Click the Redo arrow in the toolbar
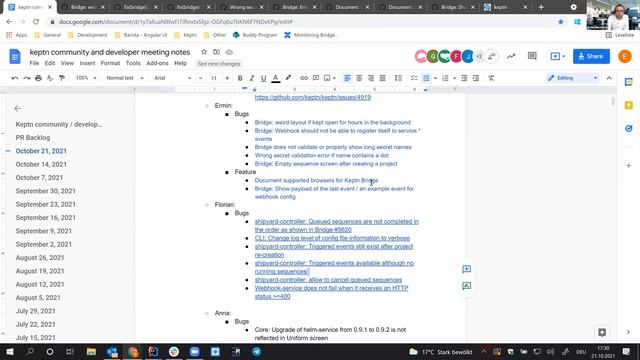Viewport: 640px width, 360px height. click(27, 78)
